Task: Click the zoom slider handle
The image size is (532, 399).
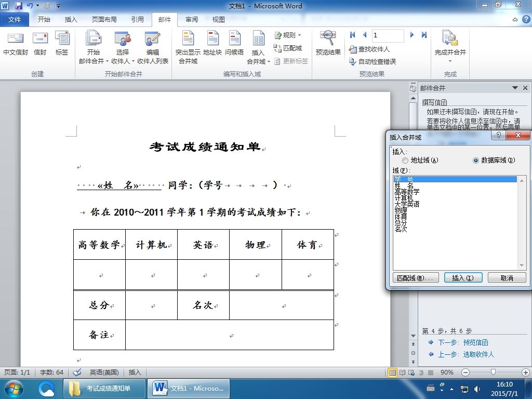Action: click(x=493, y=373)
